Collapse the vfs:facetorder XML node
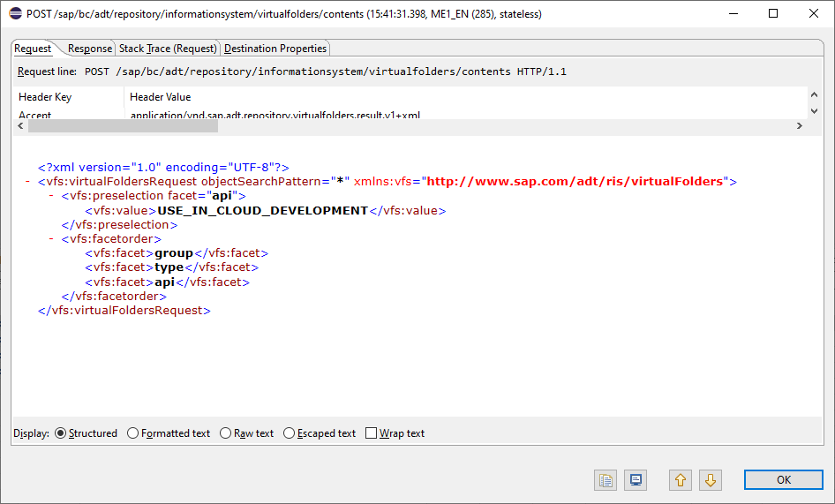The width and height of the screenshot is (835, 504). 51,238
